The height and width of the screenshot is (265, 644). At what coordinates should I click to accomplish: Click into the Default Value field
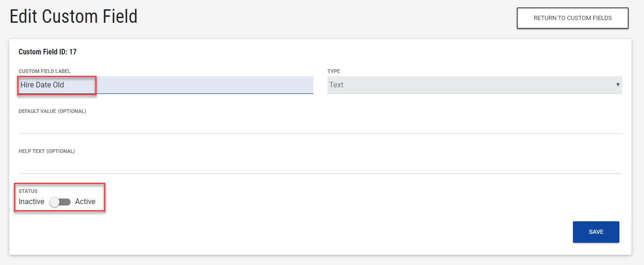[320, 125]
